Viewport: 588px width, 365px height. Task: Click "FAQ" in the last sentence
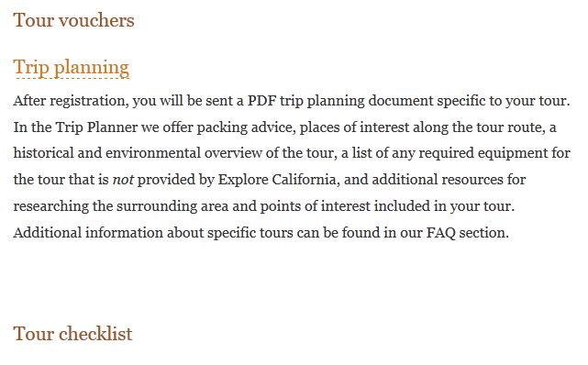click(441, 233)
